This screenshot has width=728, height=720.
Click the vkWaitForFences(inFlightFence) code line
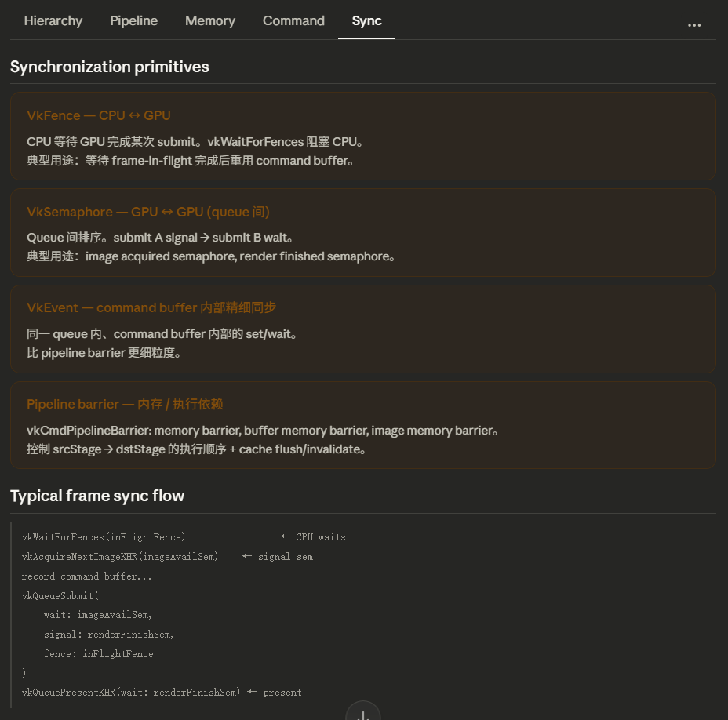coord(104,537)
